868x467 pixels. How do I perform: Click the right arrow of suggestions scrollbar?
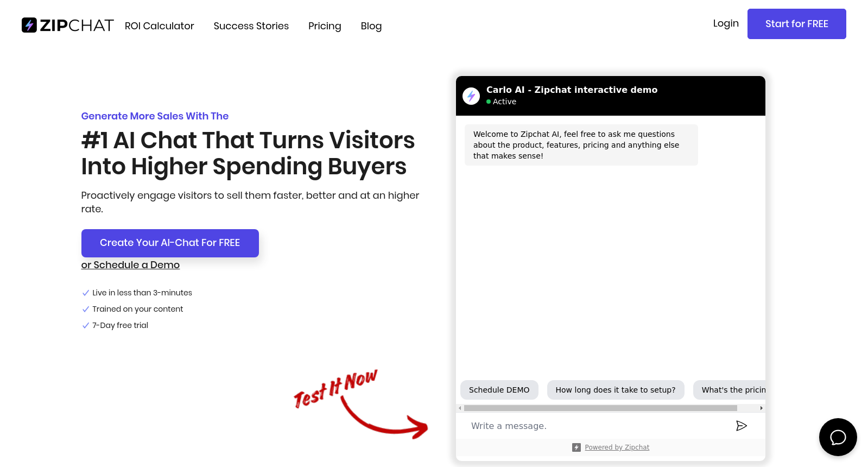tap(761, 408)
